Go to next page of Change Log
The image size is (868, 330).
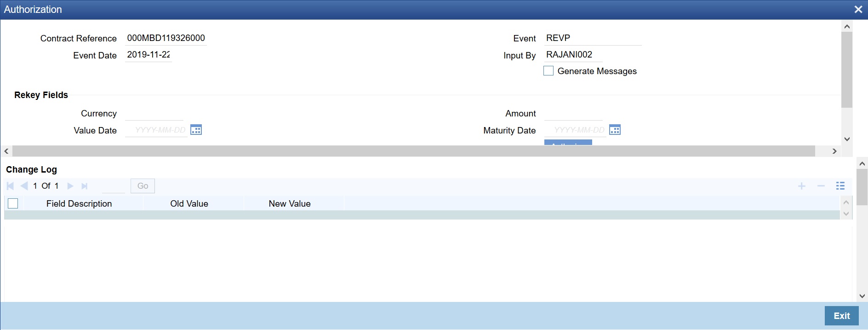click(x=70, y=186)
